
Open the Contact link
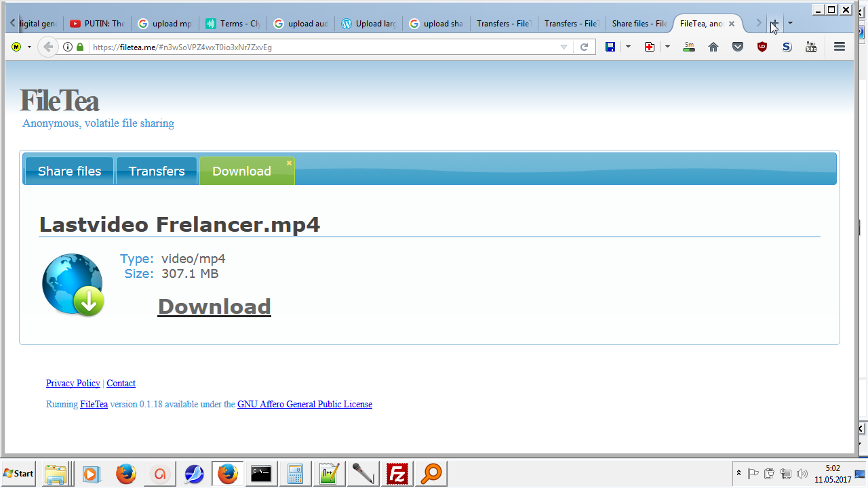121,383
